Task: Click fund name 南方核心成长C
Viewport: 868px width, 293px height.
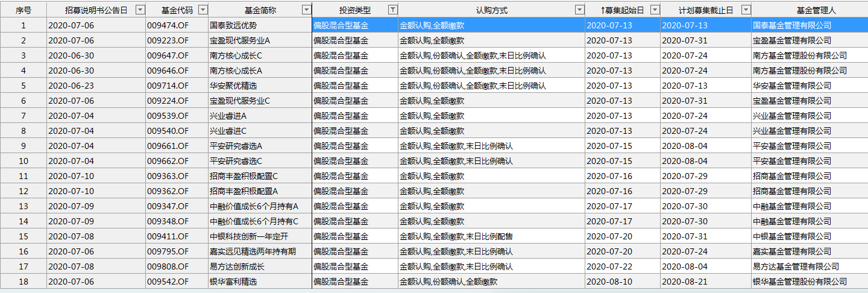Action: coord(236,55)
